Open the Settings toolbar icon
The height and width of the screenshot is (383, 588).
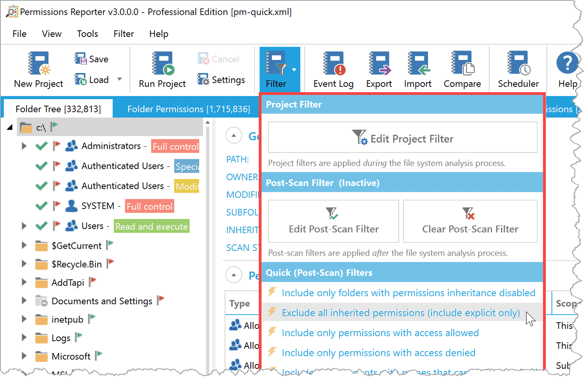click(203, 79)
